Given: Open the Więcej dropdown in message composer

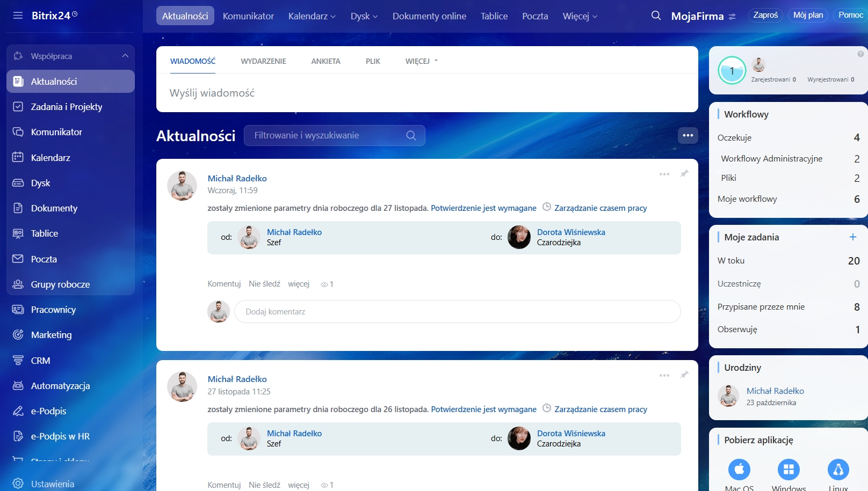Looking at the screenshot, I should tap(421, 61).
